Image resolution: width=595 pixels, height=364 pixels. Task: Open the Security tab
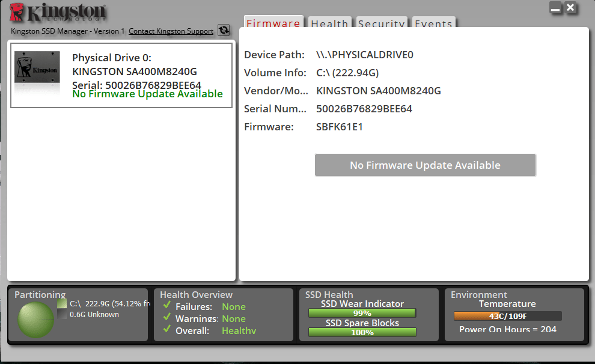[382, 22]
